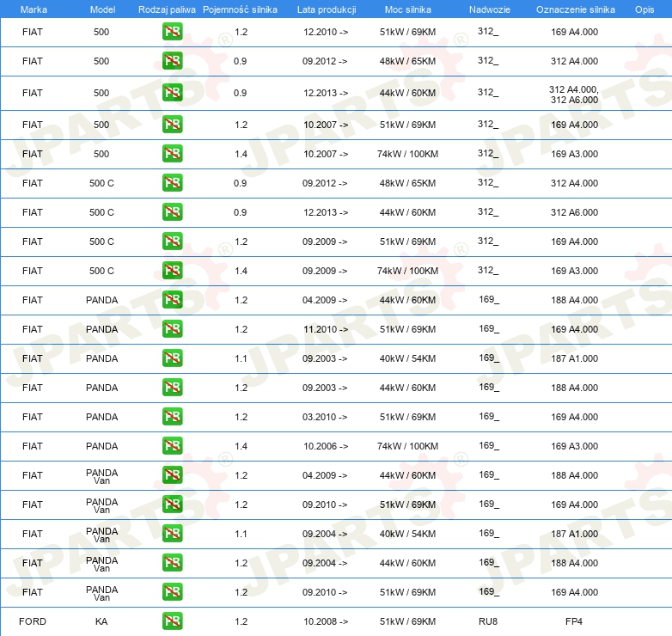The width and height of the screenshot is (672, 636).
Task: Select the '10.2006 ->' production date cell
Action: 326,446
